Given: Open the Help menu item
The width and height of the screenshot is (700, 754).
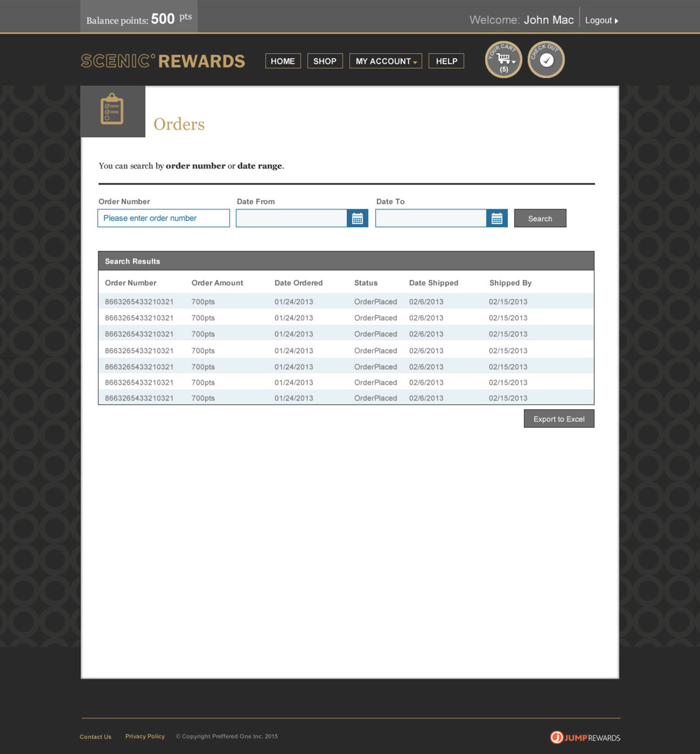Looking at the screenshot, I should pos(446,61).
